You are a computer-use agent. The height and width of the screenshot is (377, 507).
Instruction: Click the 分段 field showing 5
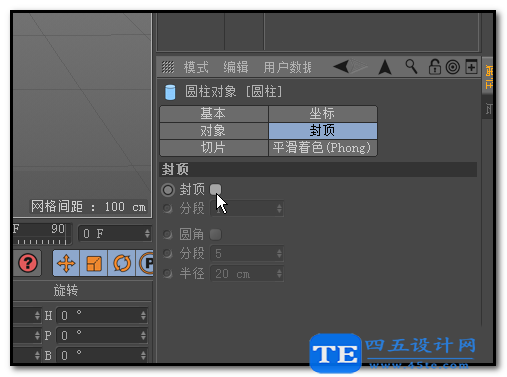[x=247, y=254]
